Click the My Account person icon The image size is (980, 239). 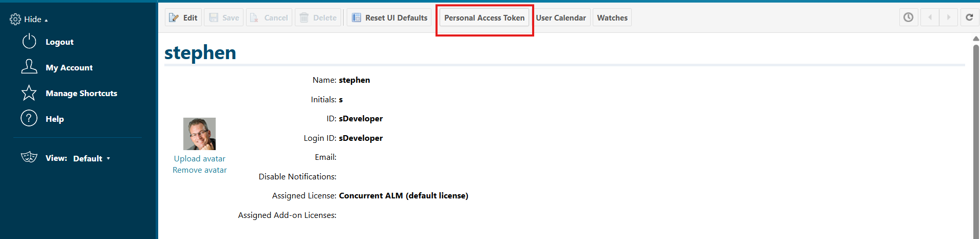click(29, 67)
